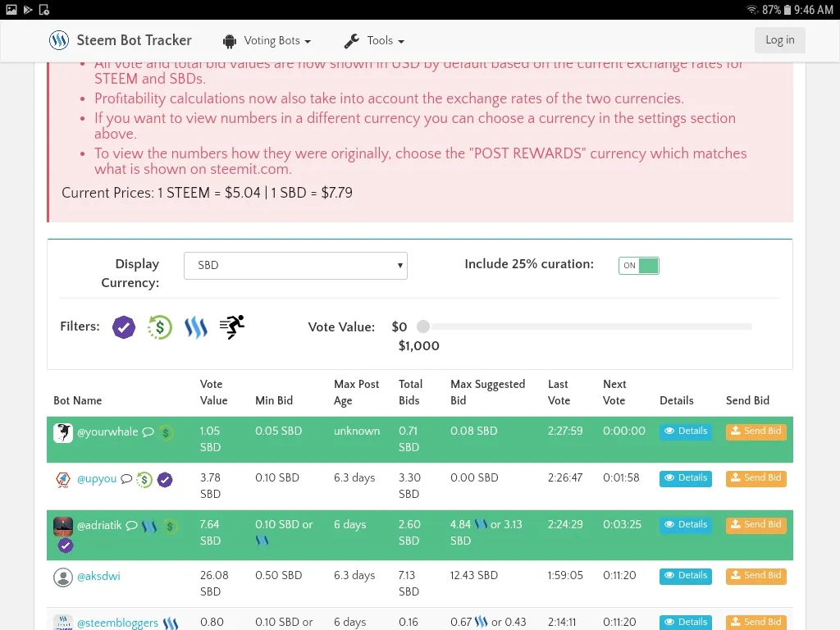Click the green dollar icon next to @upyou
The height and width of the screenshot is (630, 840).
(144, 479)
